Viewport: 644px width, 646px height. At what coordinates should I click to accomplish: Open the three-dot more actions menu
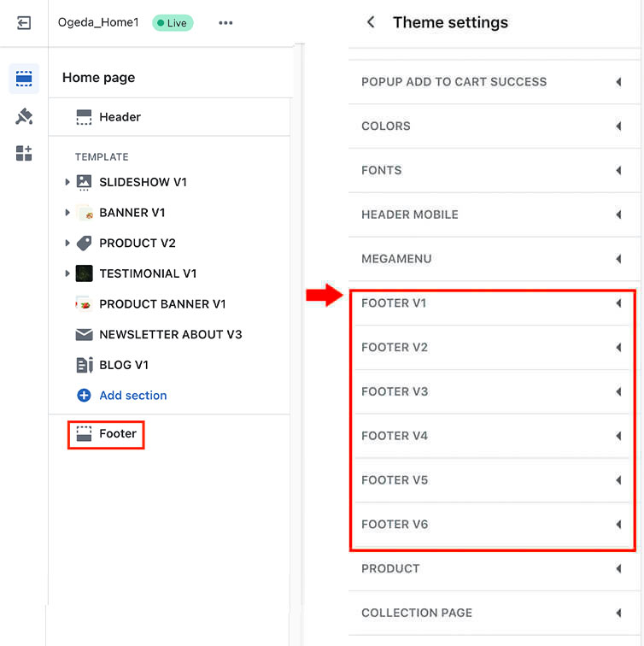click(x=225, y=23)
